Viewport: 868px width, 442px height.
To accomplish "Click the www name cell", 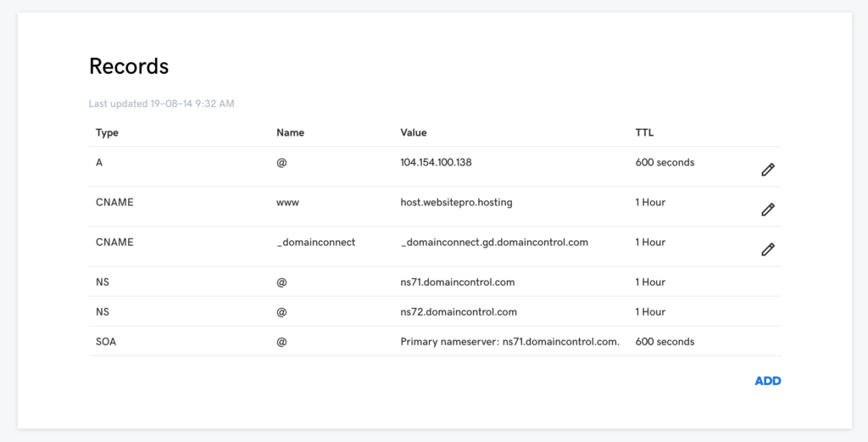I will coord(287,203).
